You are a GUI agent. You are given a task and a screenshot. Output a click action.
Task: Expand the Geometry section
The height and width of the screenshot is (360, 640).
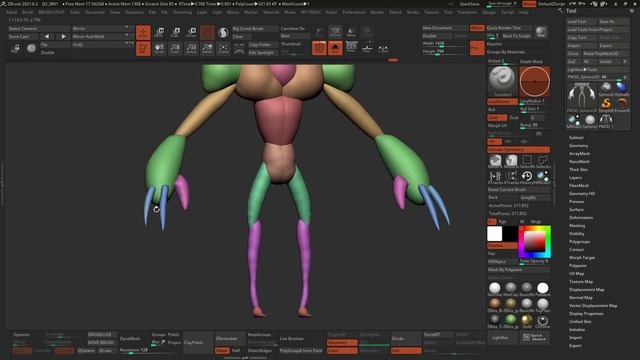578,146
